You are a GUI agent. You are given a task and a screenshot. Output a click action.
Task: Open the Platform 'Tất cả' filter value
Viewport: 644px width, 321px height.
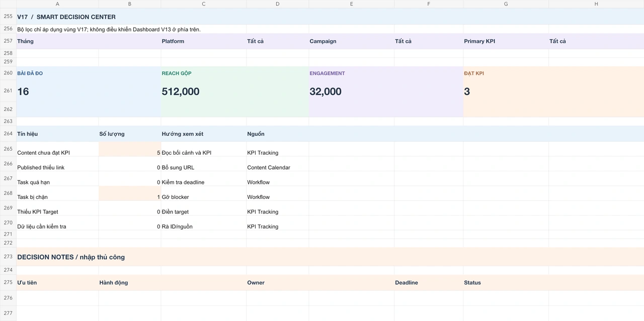coord(256,41)
